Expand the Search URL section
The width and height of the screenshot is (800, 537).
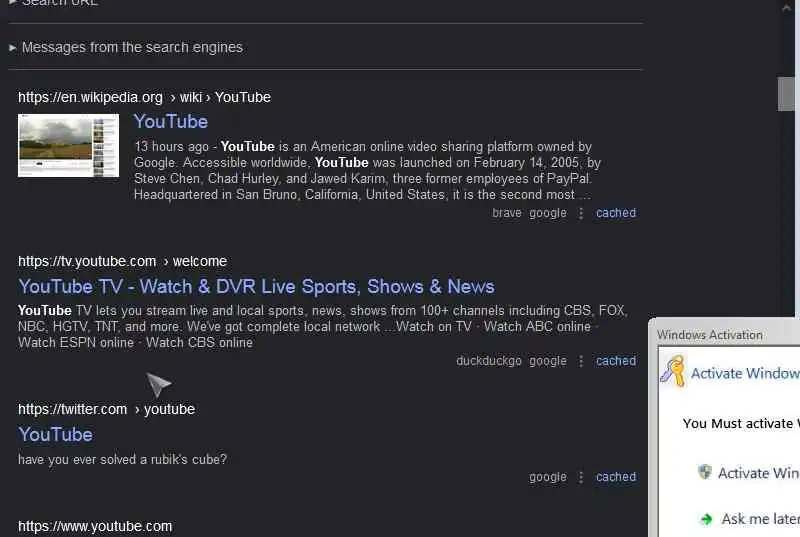pos(54,3)
